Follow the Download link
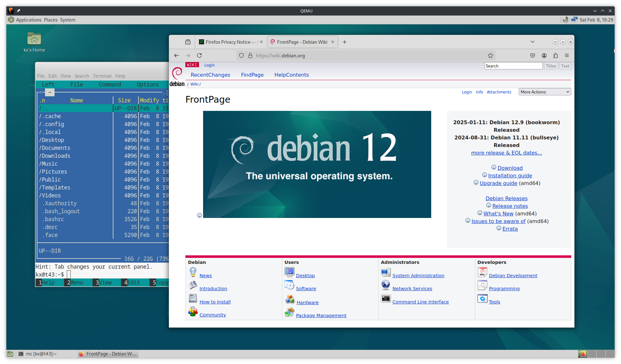This screenshot has width=621, height=364. point(510,168)
